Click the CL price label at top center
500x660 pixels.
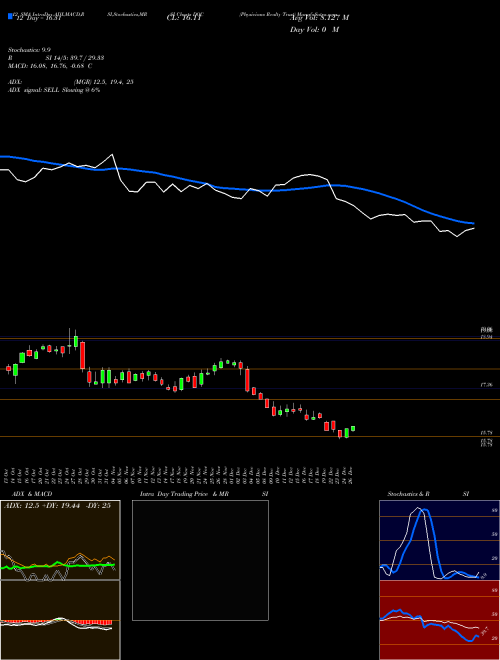click(x=184, y=18)
